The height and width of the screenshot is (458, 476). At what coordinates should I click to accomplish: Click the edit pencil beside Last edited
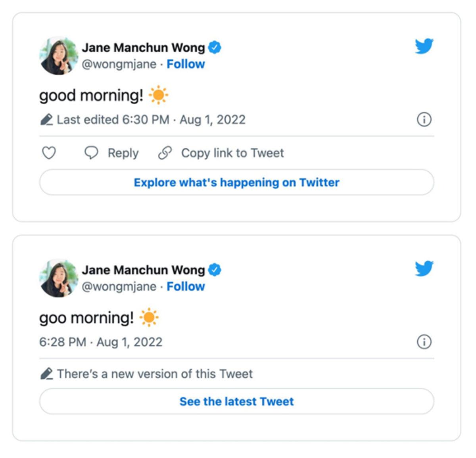click(46, 119)
